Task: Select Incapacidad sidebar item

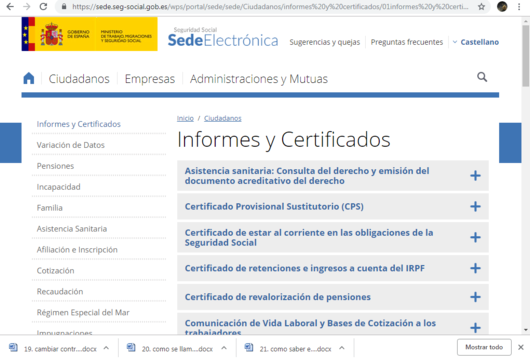Action: click(x=58, y=187)
